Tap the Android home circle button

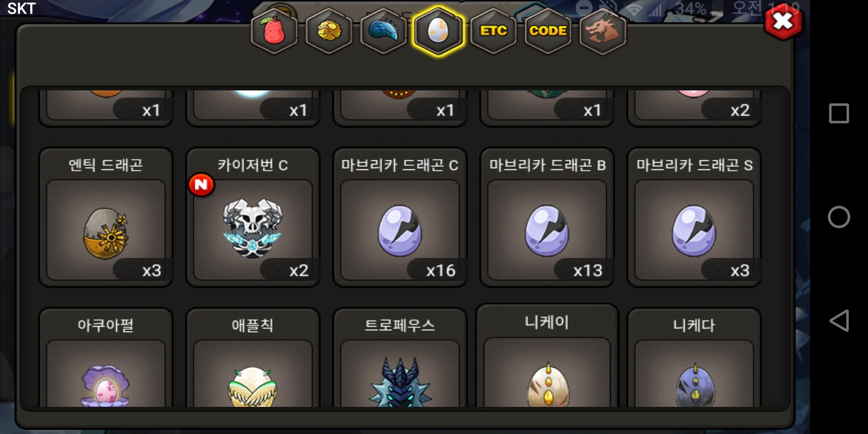click(x=839, y=217)
